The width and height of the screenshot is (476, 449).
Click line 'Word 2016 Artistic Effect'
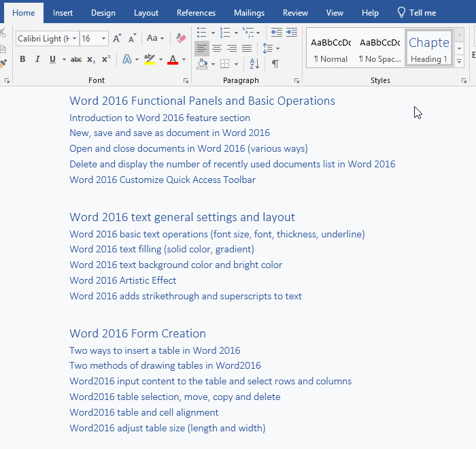[122, 280]
